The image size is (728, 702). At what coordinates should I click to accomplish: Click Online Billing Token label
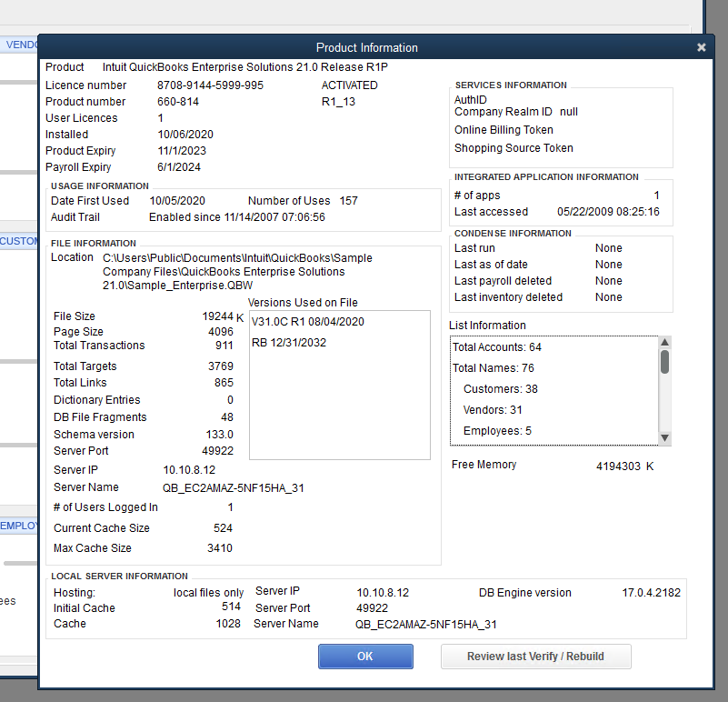coord(504,130)
